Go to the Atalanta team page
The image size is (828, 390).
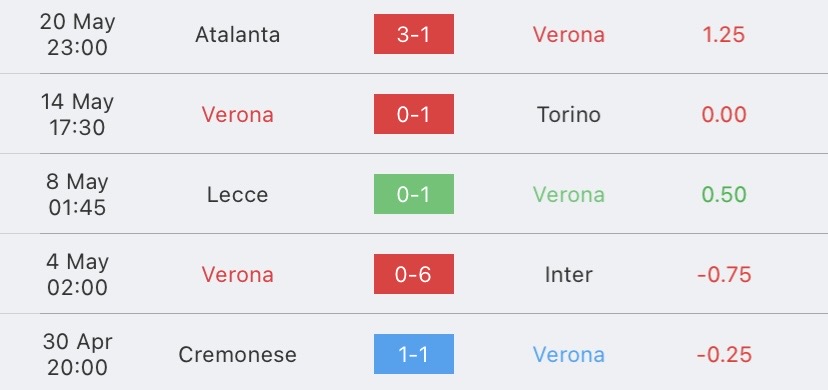point(237,35)
